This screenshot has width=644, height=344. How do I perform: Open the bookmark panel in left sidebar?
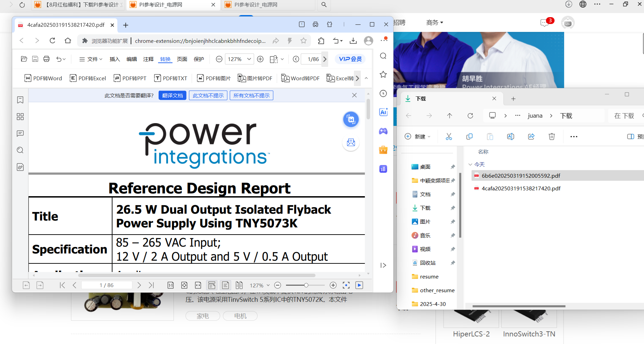tap(20, 100)
